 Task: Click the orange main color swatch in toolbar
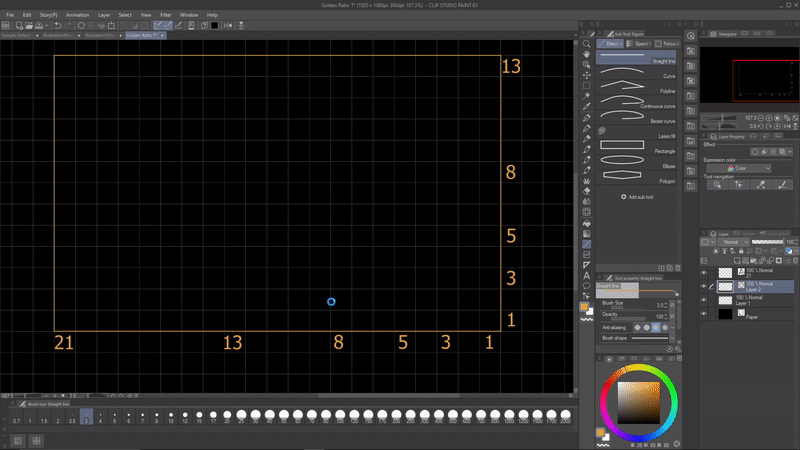585,307
